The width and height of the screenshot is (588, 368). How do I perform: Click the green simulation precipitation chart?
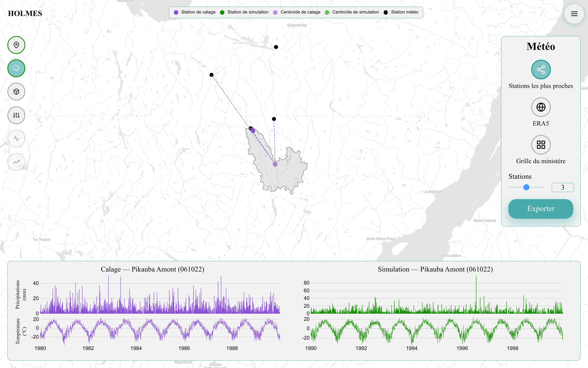(437, 294)
